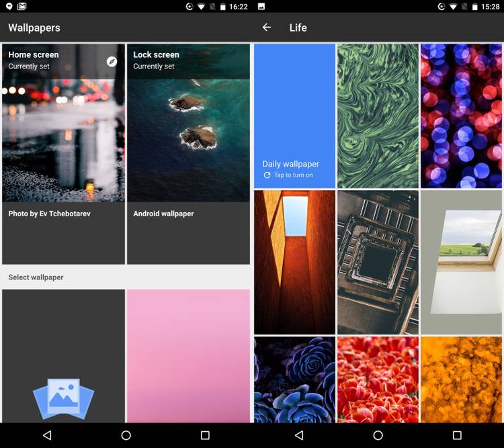Tap the sync circle icon in left status bar
The width and height of the screenshot is (504, 448).
[190, 7]
